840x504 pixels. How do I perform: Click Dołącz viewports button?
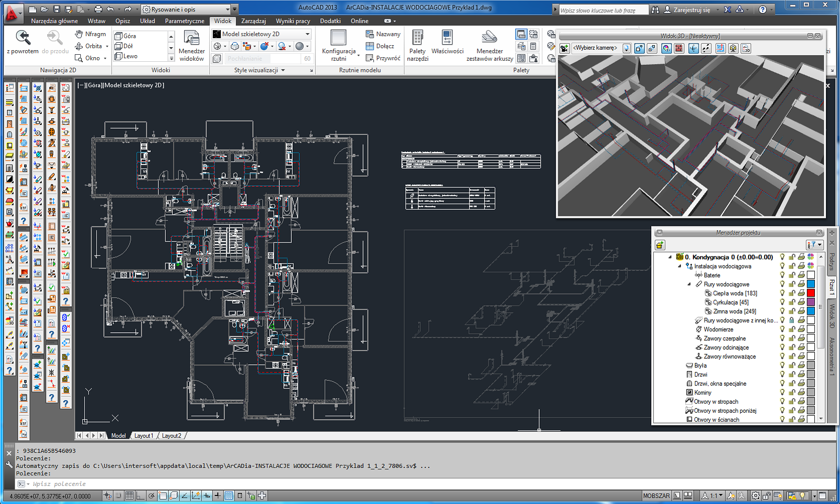(380, 46)
